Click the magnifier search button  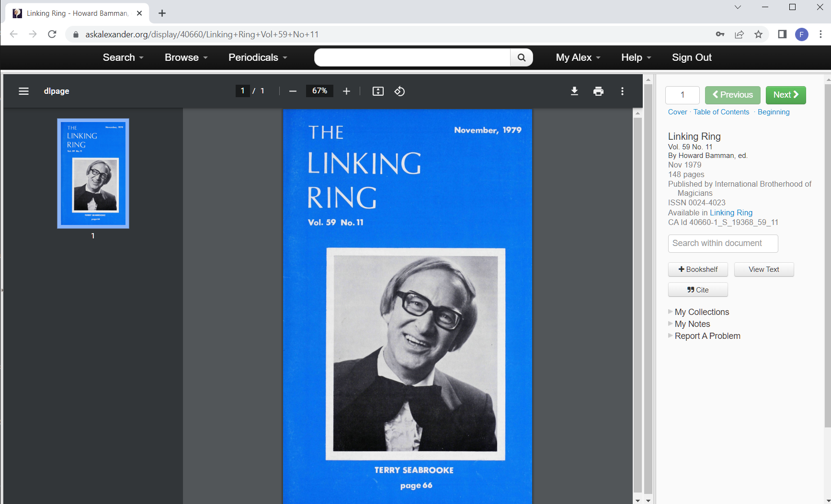(x=522, y=57)
